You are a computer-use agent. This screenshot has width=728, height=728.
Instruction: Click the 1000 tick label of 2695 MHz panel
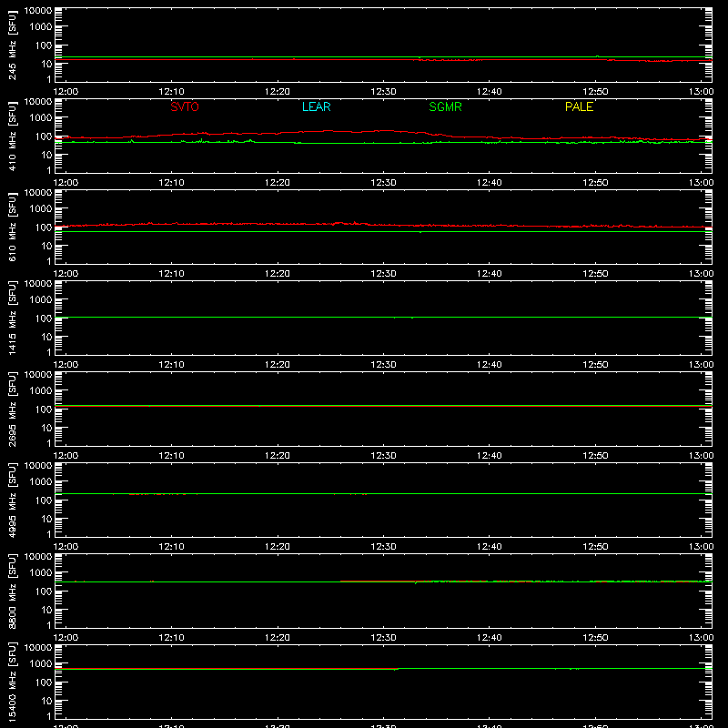(41, 391)
